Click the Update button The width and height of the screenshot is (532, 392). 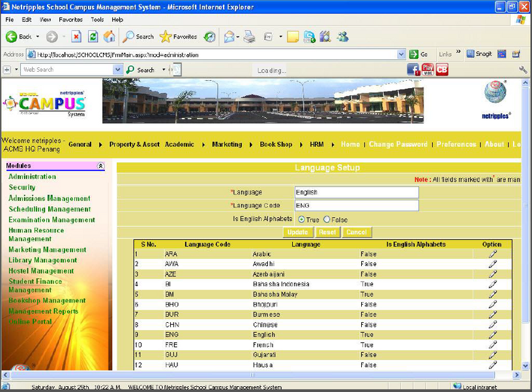point(297,232)
